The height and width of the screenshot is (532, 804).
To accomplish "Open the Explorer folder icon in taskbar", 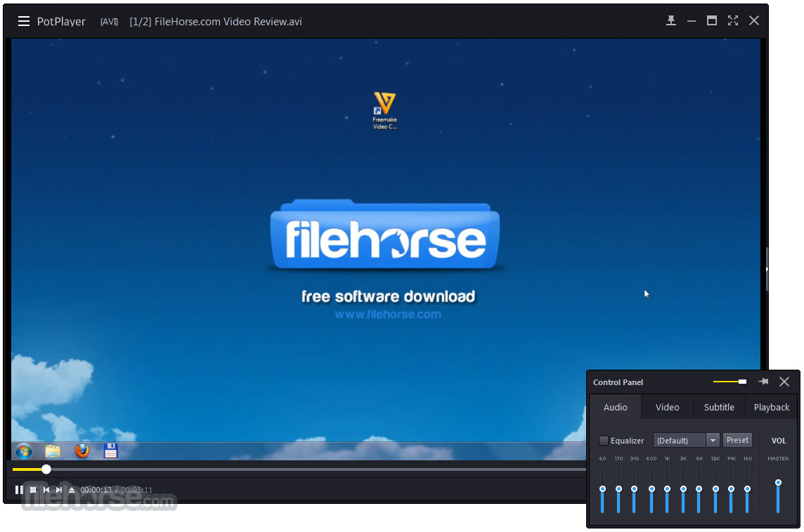I will (53, 451).
